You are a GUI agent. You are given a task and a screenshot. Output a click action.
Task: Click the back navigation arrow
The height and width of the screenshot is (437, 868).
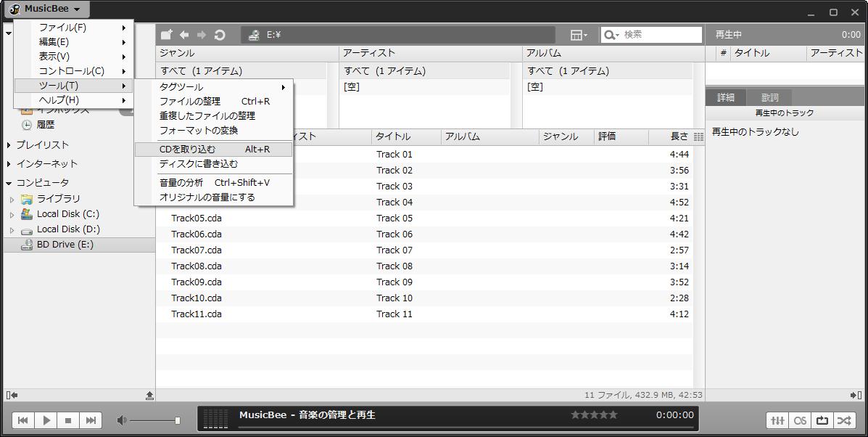point(184,35)
